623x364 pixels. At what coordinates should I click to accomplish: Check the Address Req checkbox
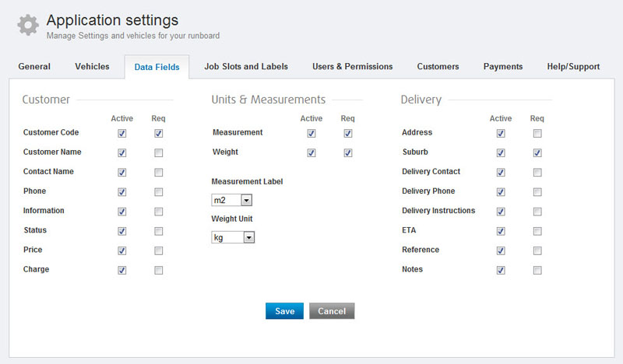pos(537,133)
